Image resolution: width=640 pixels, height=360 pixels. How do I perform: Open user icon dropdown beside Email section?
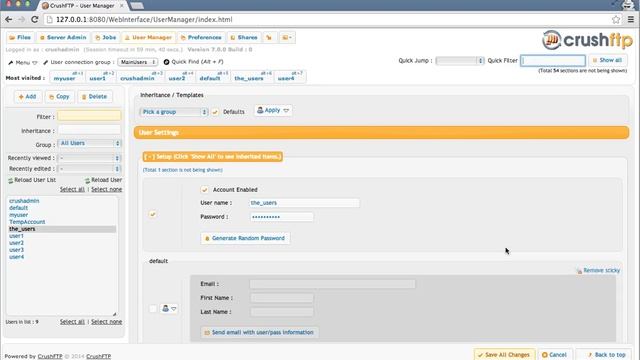tap(169, 309)
